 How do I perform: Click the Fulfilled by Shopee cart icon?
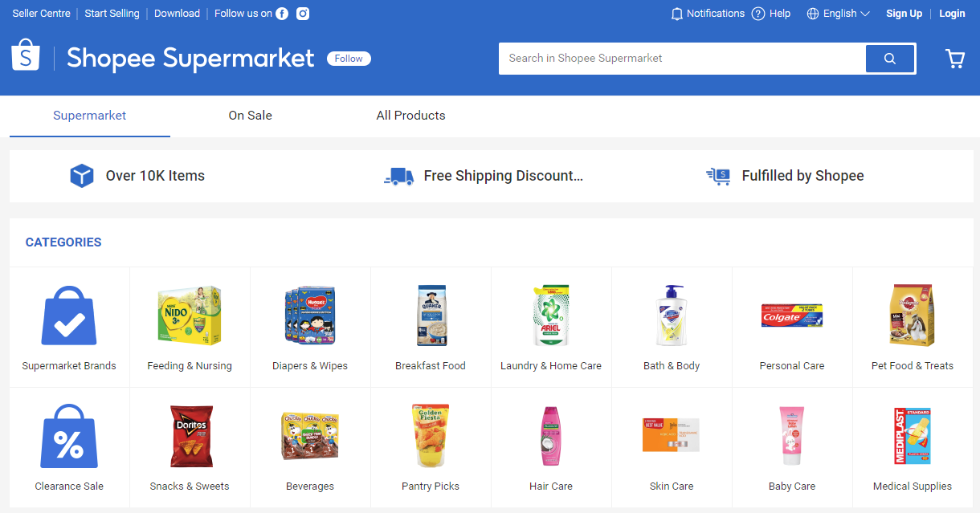point(717,176)
